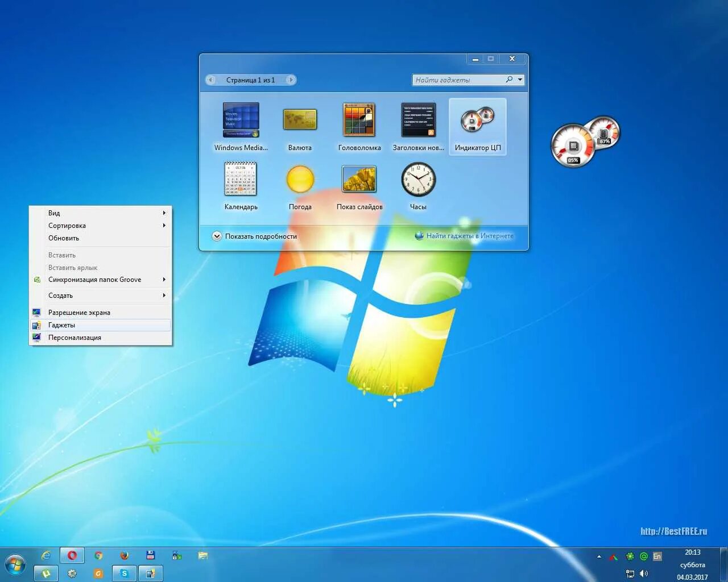
Task: Open the gadget search dropdown arrow
Action: (520, 80)
